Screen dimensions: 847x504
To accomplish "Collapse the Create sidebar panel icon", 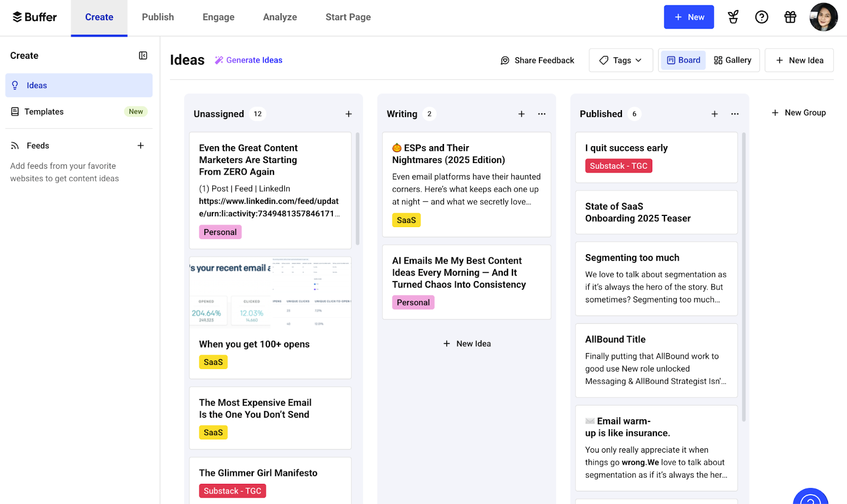I will pyautogui.click(x=143, y=56).
